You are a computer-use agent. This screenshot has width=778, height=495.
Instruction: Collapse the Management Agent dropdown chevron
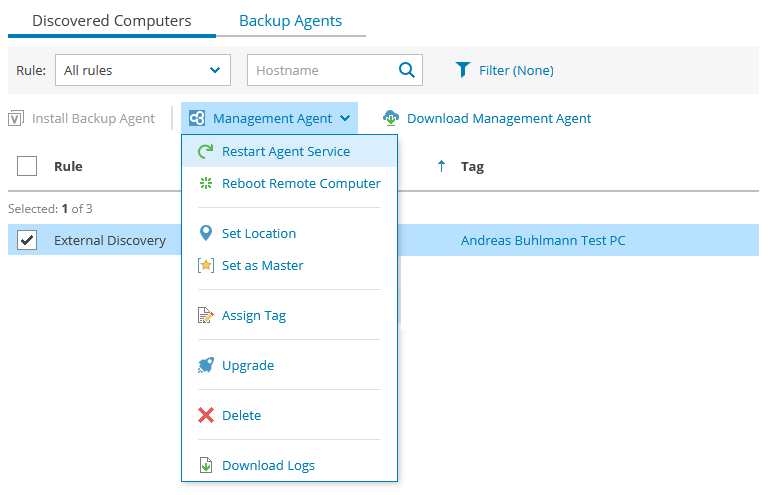coord(345,118)
